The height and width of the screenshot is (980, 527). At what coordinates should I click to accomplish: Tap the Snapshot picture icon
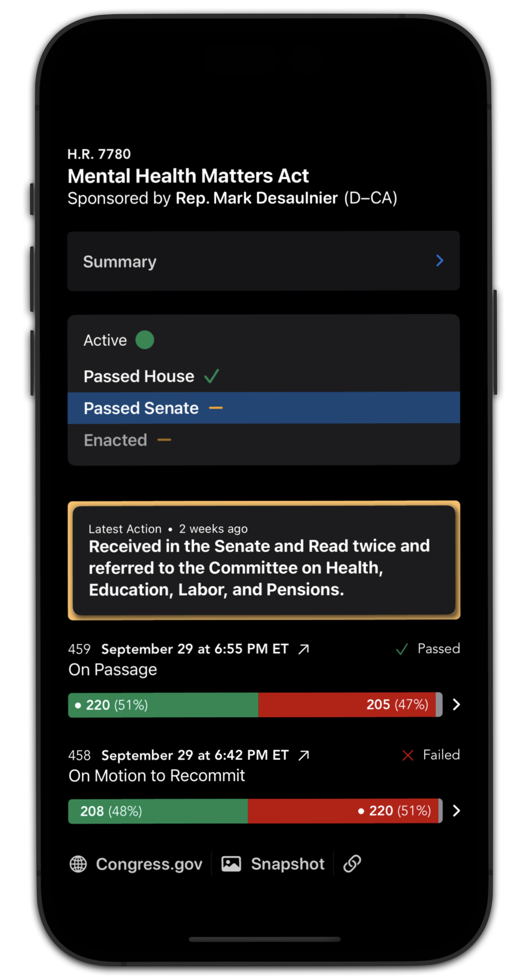point(231,864)
